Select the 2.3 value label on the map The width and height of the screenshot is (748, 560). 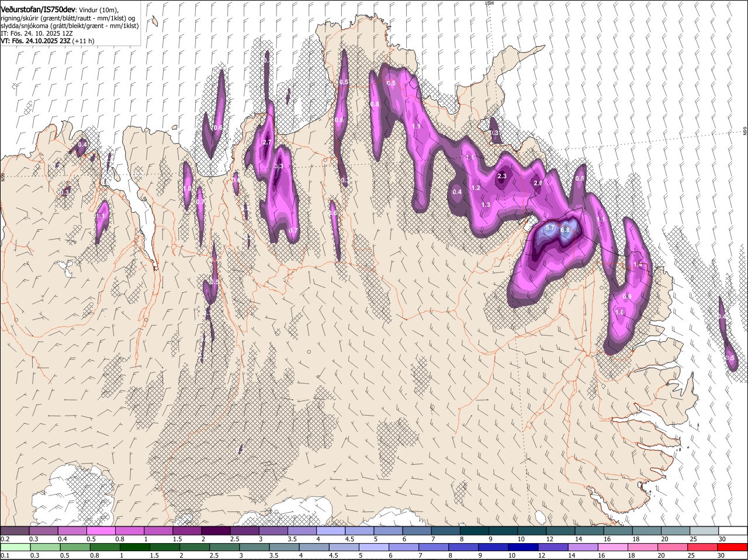(502, 176)
